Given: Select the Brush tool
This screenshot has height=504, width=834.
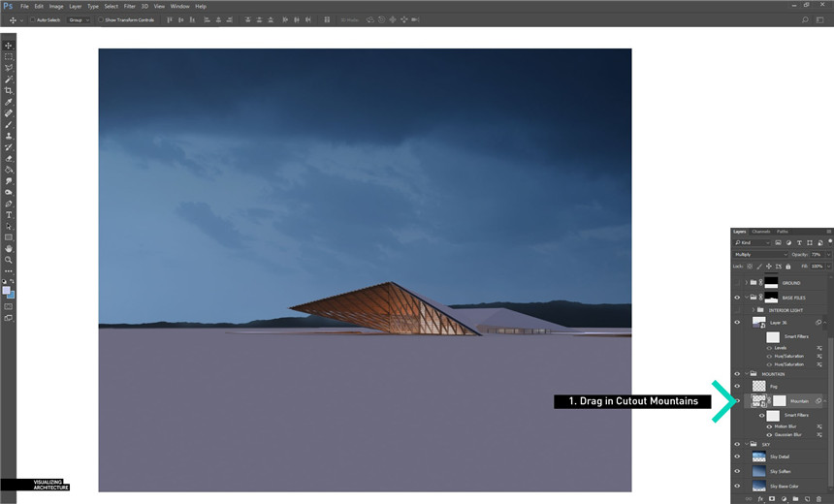Looking at the screenshot, I should point(9,124).
